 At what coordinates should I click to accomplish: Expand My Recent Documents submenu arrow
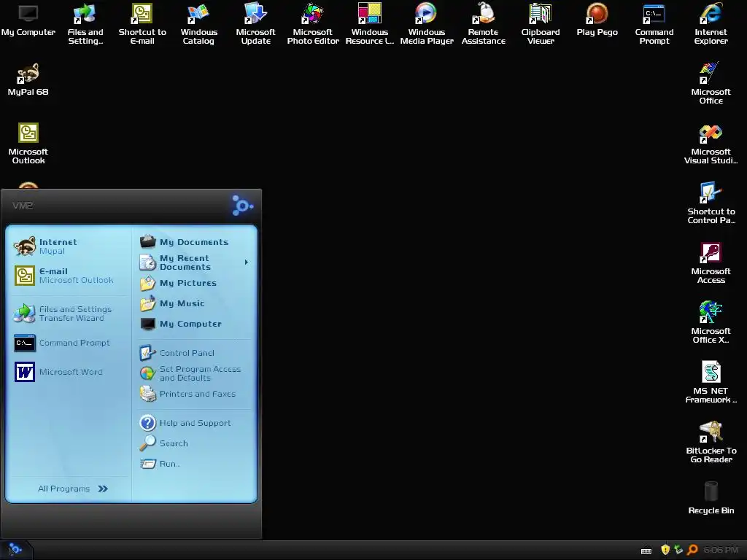tap(247, 262)
